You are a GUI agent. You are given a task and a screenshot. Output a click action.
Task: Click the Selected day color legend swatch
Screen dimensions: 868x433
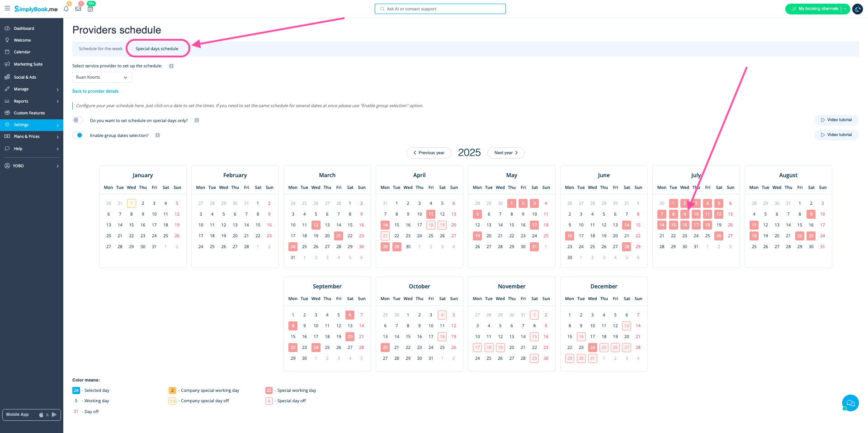[x=76, y=391]
